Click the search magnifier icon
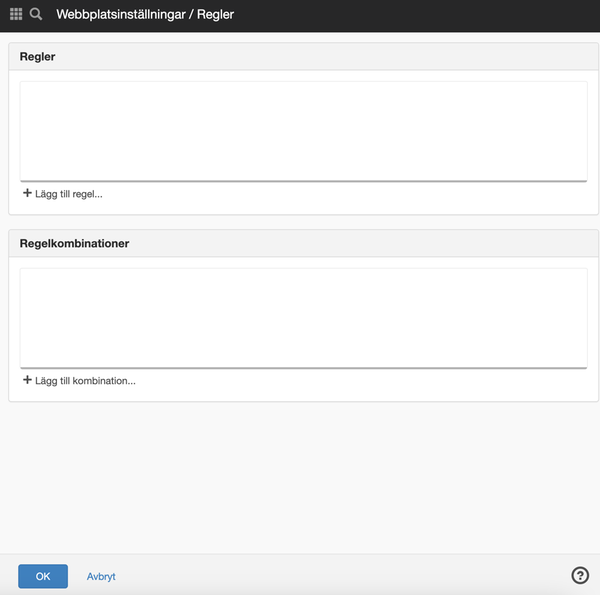 point(36,14)
